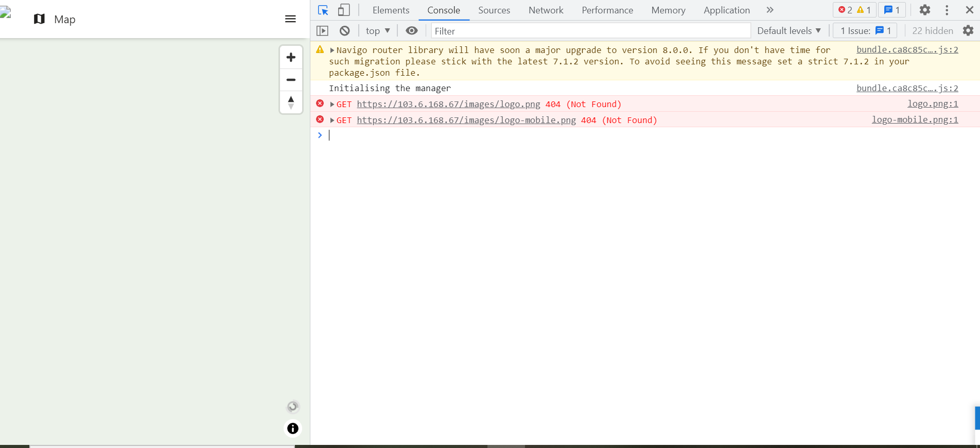
Task: Reset map bearing with compass icon
Action: coord(291,102)
